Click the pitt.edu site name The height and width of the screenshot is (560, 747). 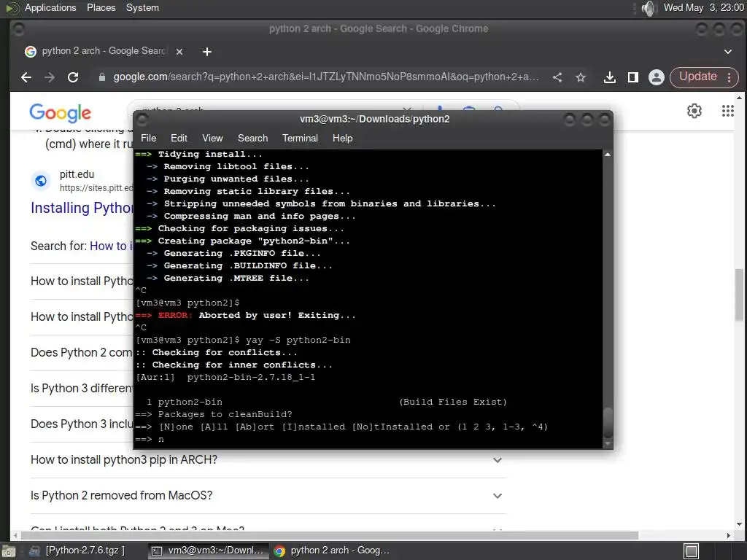(77, 174)
